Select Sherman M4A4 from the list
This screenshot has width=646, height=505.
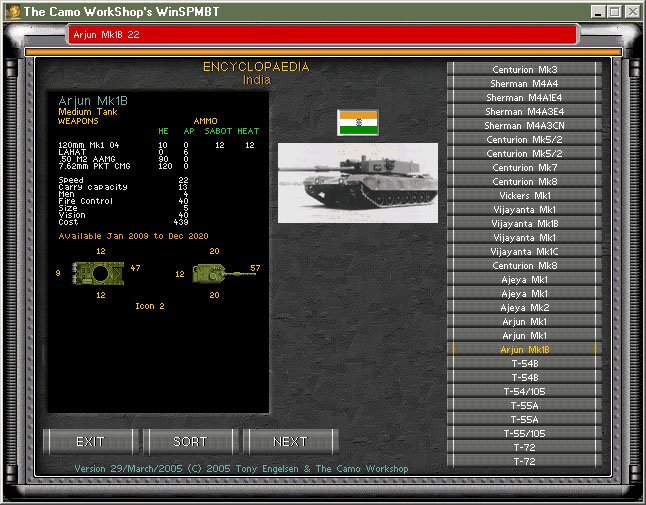coord(524,84)
